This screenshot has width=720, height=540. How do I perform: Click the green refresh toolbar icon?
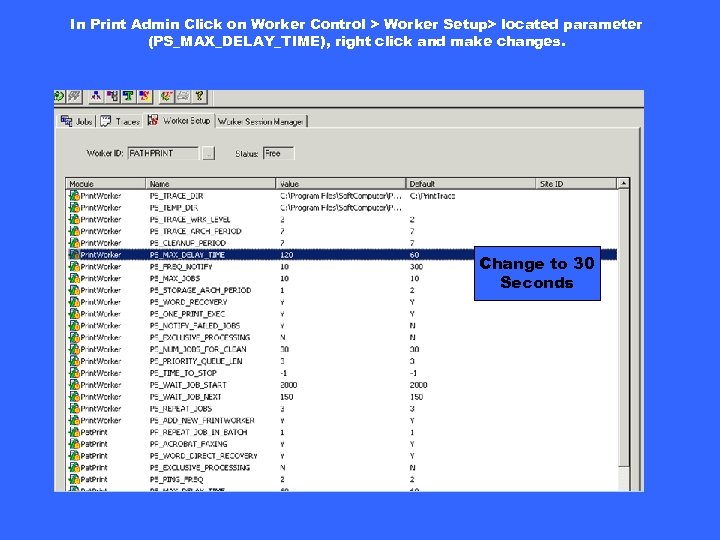59,96
